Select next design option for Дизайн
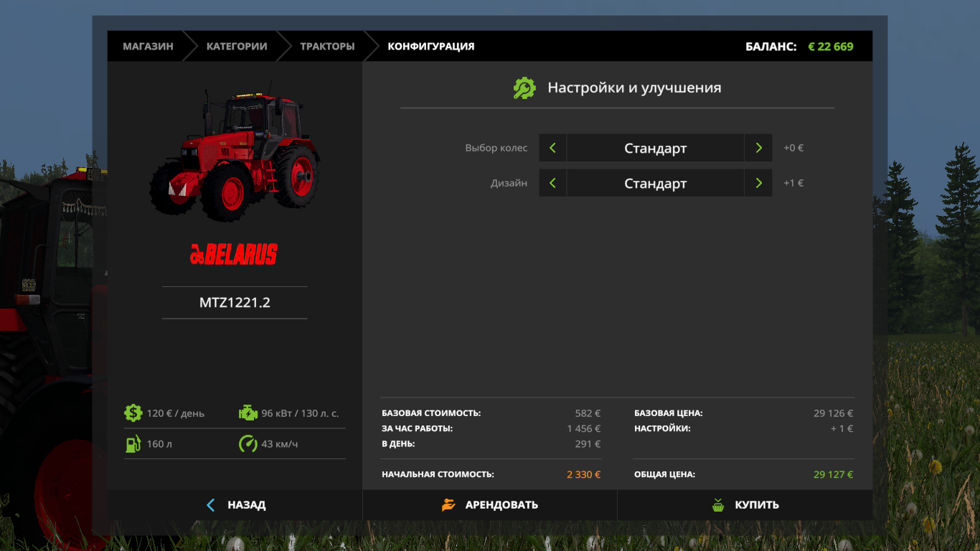980x551 pixels. click(x=758, y=183)
